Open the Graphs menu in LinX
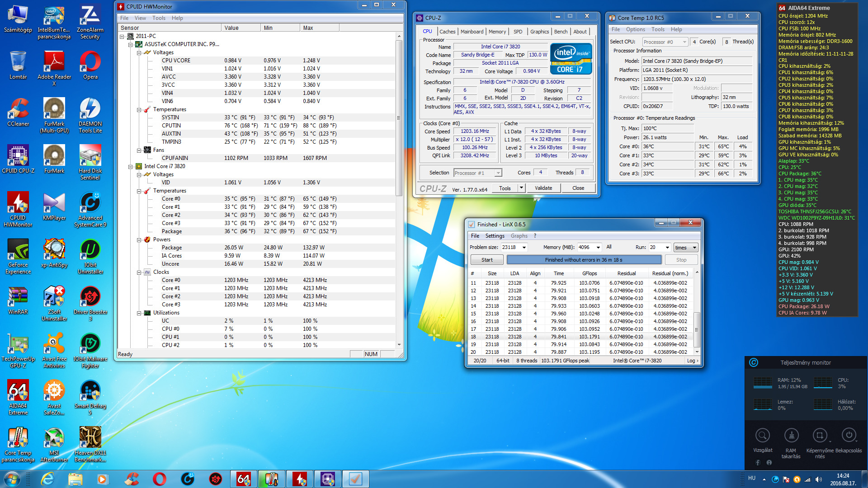This screenshot has height=488, width=868. 519,236
